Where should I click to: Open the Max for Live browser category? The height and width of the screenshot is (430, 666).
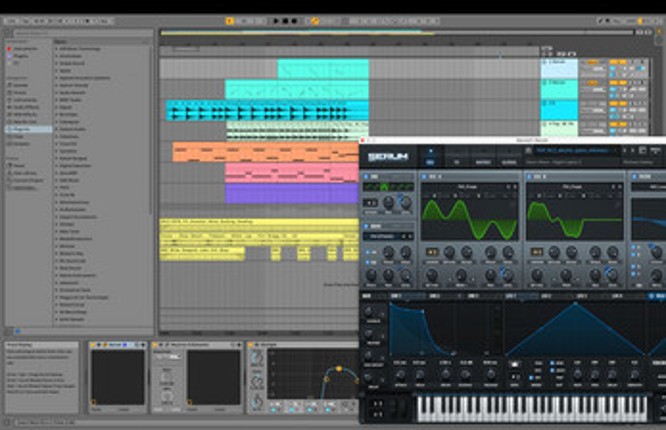(x=22, y=122)
